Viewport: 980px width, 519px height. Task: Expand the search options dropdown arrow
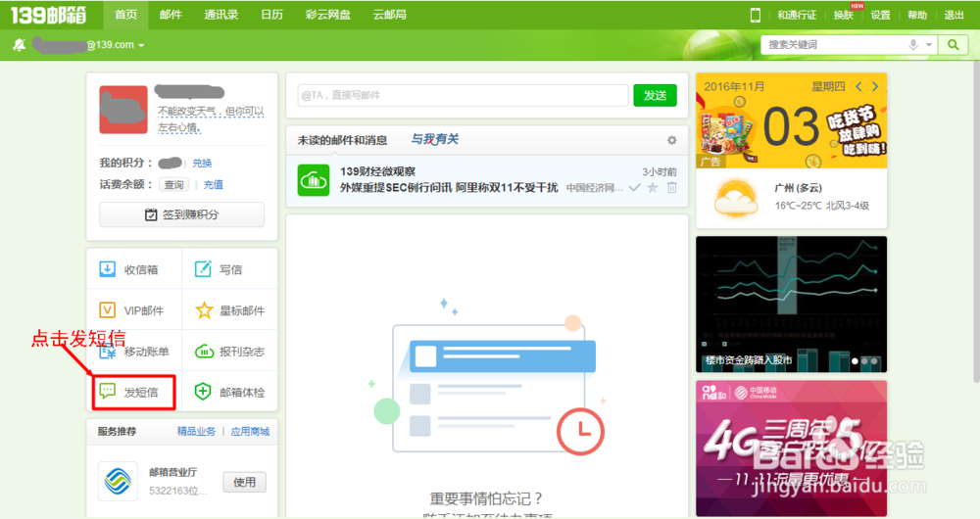click(x=929, y=45)
